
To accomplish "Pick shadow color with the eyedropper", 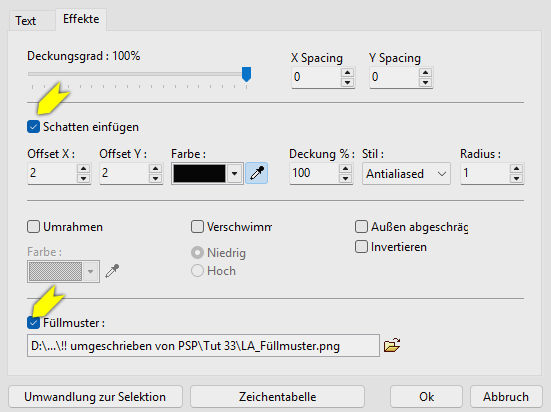I will pos(257,173).
